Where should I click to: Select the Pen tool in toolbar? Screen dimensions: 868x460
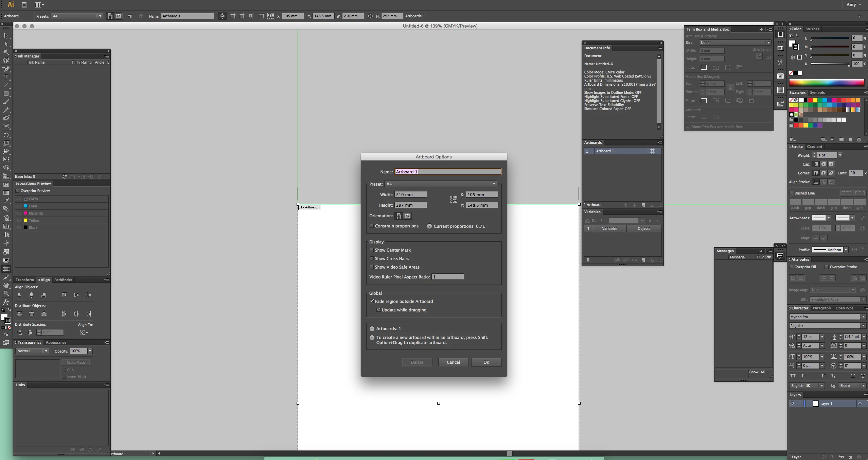[6, 69]
